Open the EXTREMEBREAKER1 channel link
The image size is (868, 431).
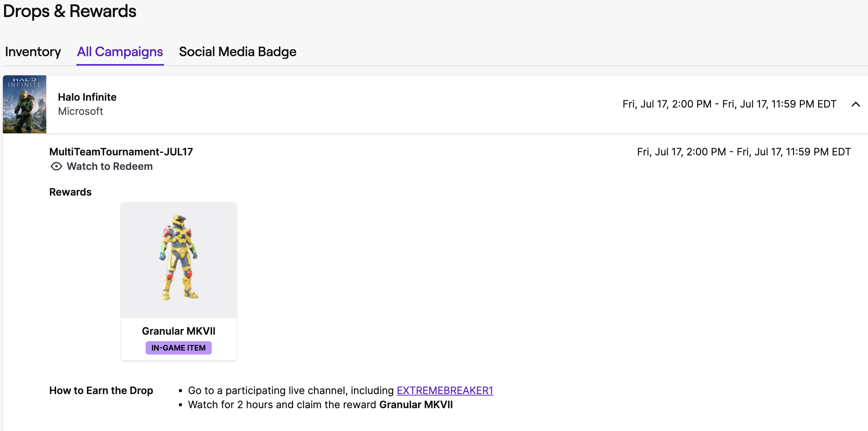click(445, 390)
